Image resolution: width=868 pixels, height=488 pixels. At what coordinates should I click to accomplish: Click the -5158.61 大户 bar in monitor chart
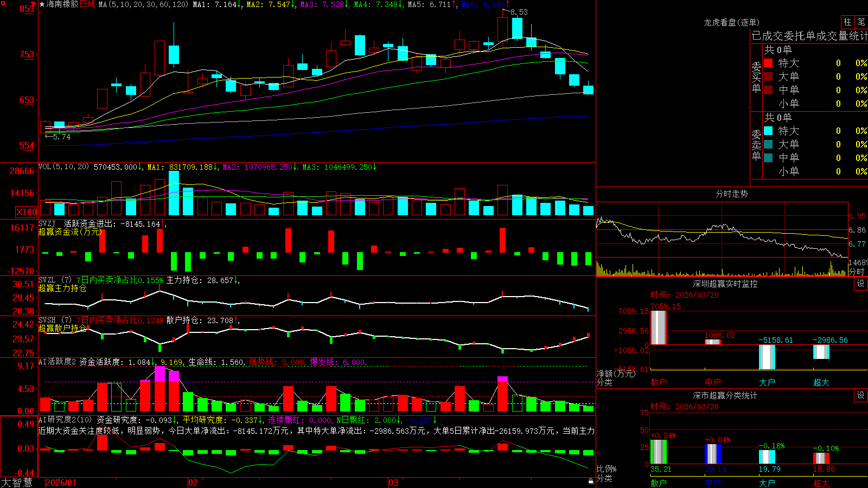coord(767,357)
